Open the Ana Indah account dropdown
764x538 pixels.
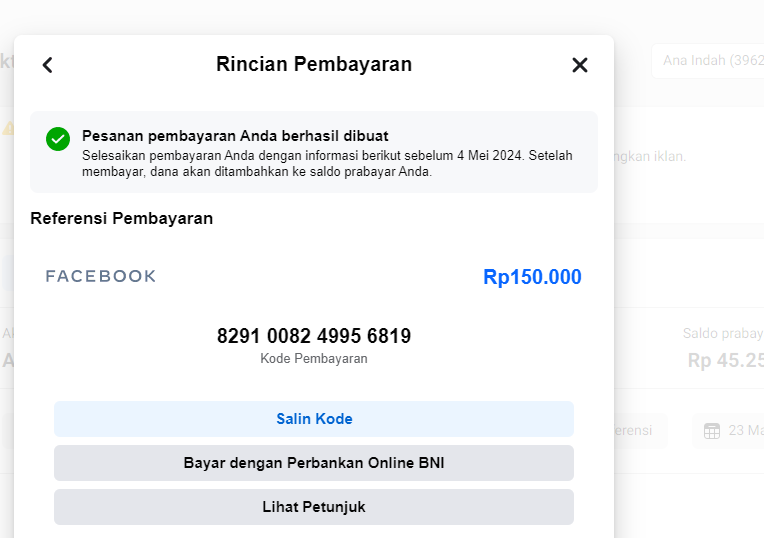tap(707, 61)
